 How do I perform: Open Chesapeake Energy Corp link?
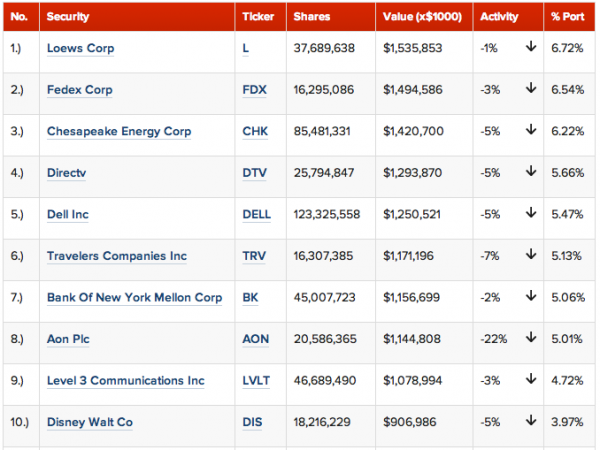[x=118, y=131]
